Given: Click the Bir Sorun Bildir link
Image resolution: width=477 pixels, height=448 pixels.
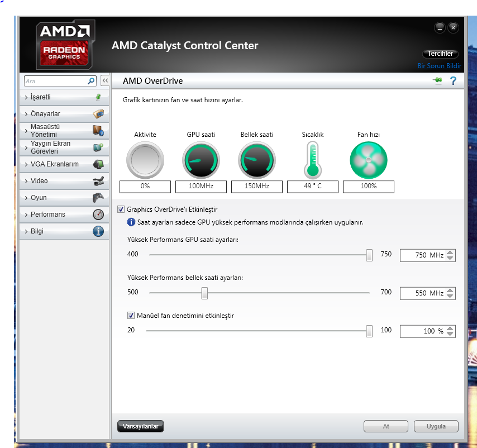Looking at the screenshot, I should click(x=439, y=66).
